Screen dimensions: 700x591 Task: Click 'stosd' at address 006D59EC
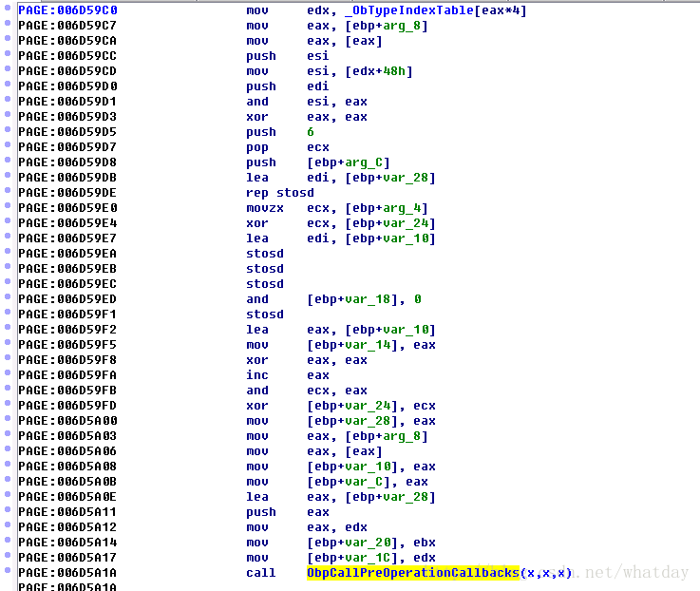click(x=265, y=284)
